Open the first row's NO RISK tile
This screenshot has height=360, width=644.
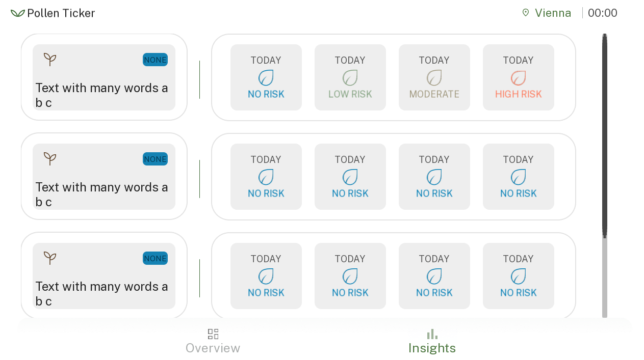(x=266, y=77)
